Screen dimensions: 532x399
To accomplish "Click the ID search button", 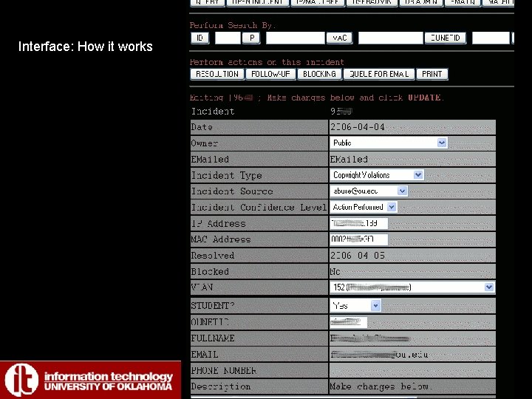I will [199, 38].
